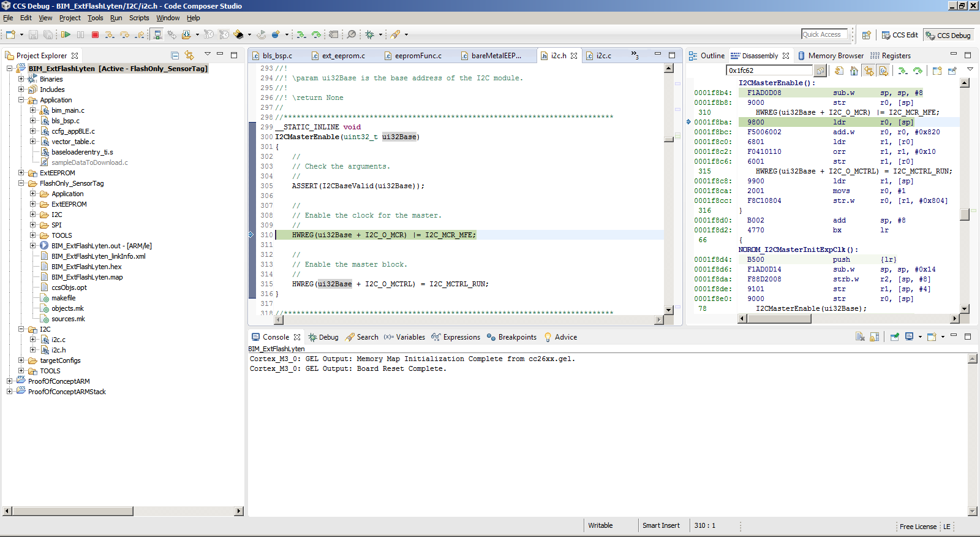Click the disassembly address input field

tap(769, 70)
